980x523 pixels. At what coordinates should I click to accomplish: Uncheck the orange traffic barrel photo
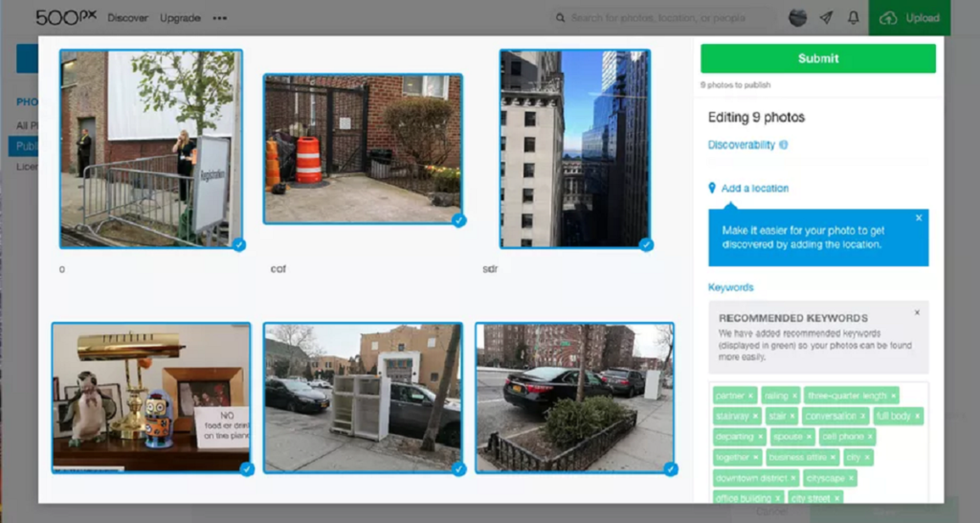(x=458, y=220)
